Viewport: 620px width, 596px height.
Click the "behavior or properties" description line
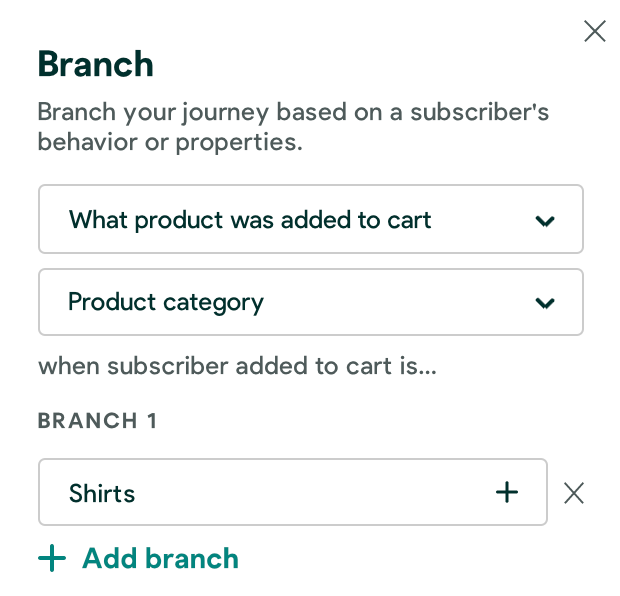170,142
